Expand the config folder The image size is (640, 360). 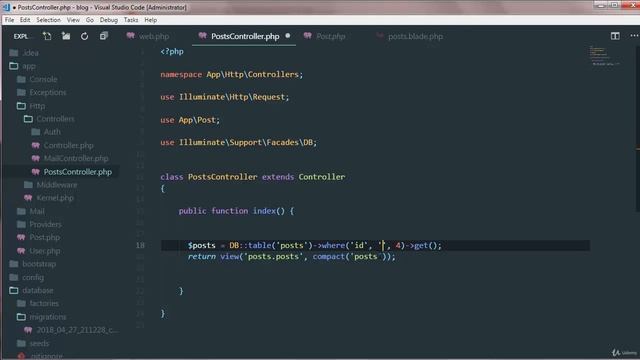(x=33, y=277)
